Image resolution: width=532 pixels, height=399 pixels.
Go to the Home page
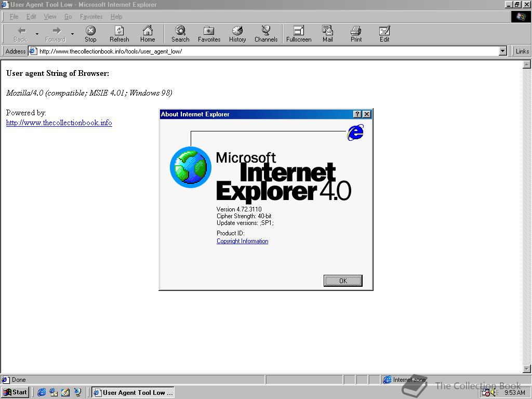point(148,34)
